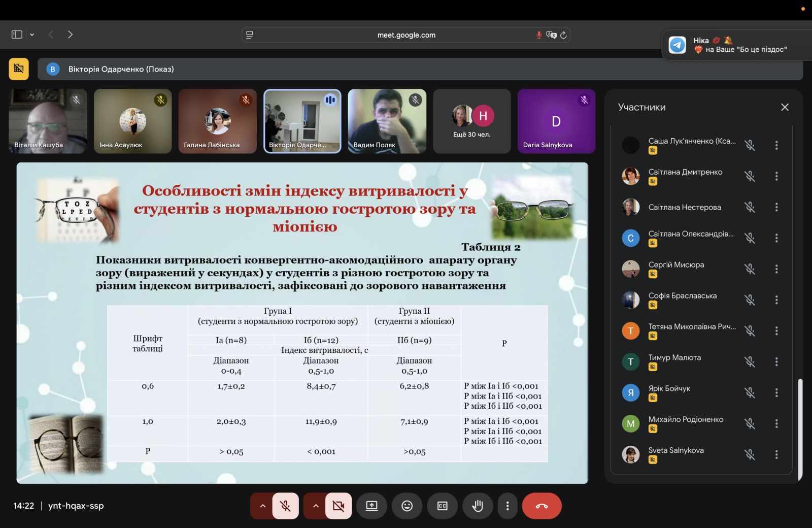This screenshot has width=812, height=528.
Task: Open the emoji reaction picker
Action: tap(407, 506)
